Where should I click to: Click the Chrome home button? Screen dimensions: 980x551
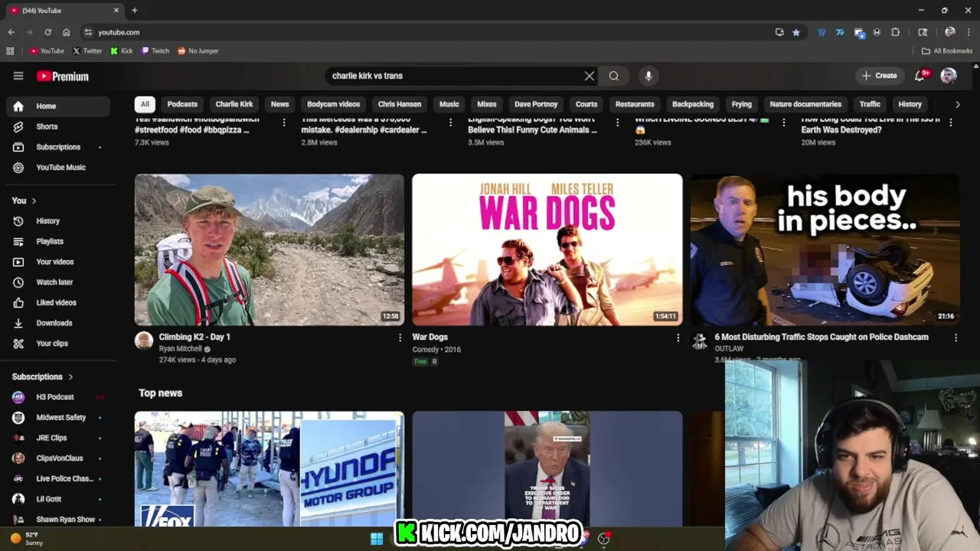[x=66, y=32]
